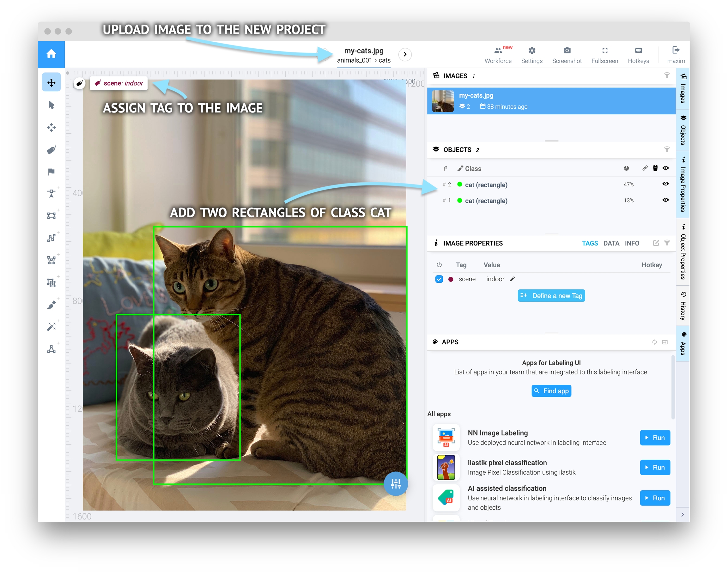Open the Image Properties side tab

(x=683, y=184)
